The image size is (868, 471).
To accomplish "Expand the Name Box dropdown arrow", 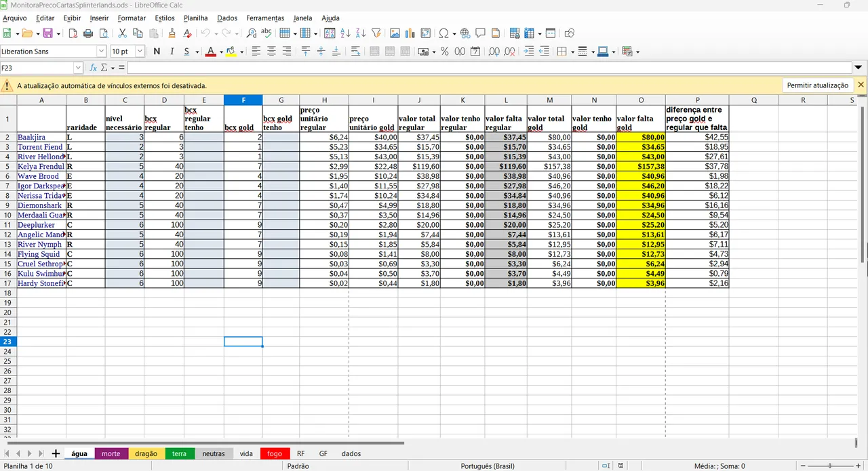I will click(x=79, y=68).
